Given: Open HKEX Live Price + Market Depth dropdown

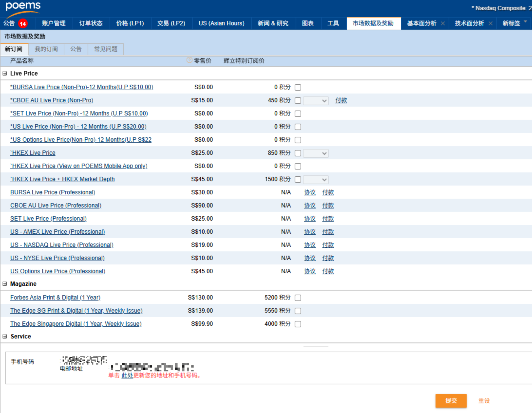Looking at the screenshot, I should tap(316, 179).
